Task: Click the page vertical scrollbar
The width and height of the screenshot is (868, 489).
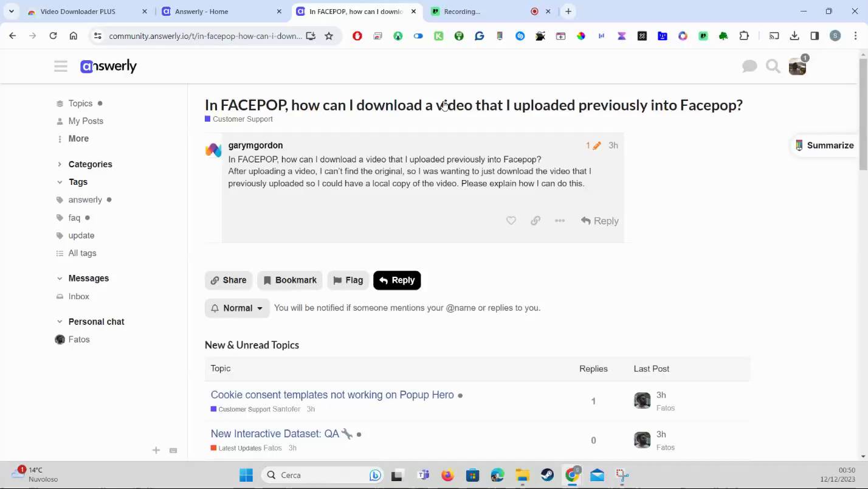Action: click(863, 116)
